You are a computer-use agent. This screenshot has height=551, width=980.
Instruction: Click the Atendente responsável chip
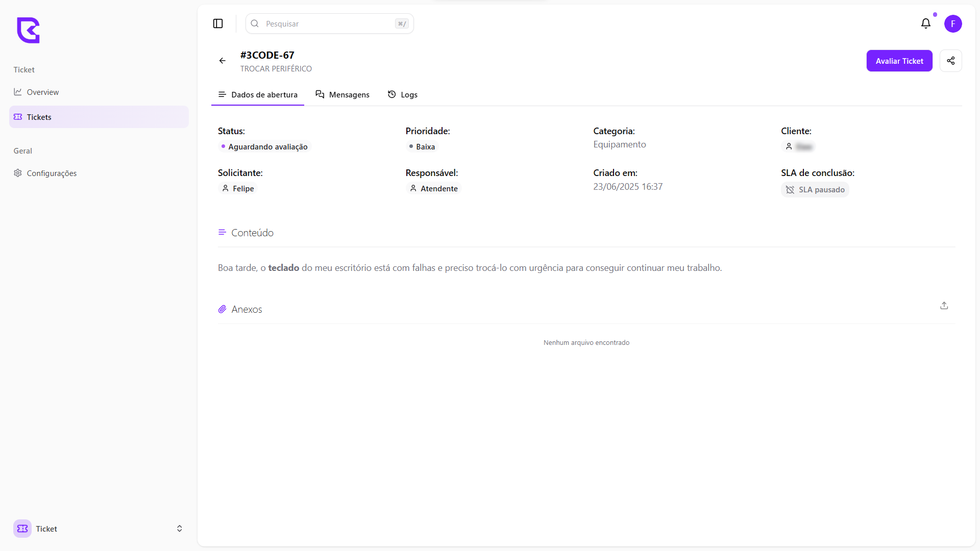pos(434,189)
